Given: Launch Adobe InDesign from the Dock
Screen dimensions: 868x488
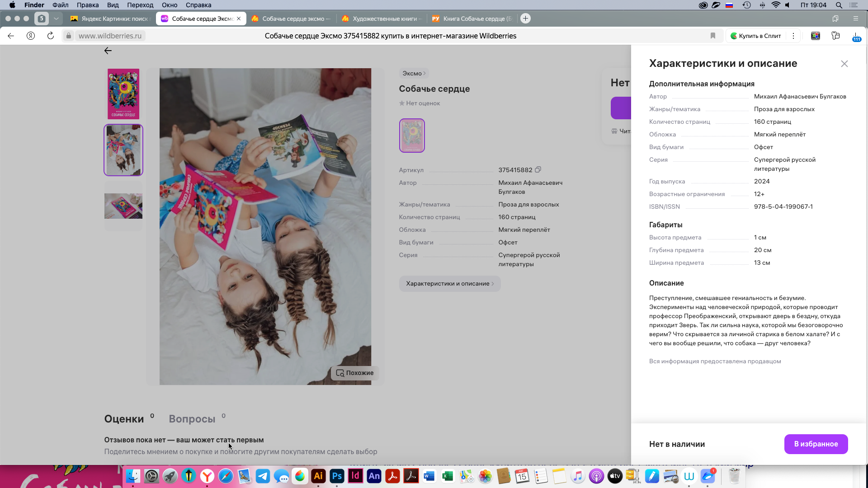Looking at the screenshot, I should [355, 476].
